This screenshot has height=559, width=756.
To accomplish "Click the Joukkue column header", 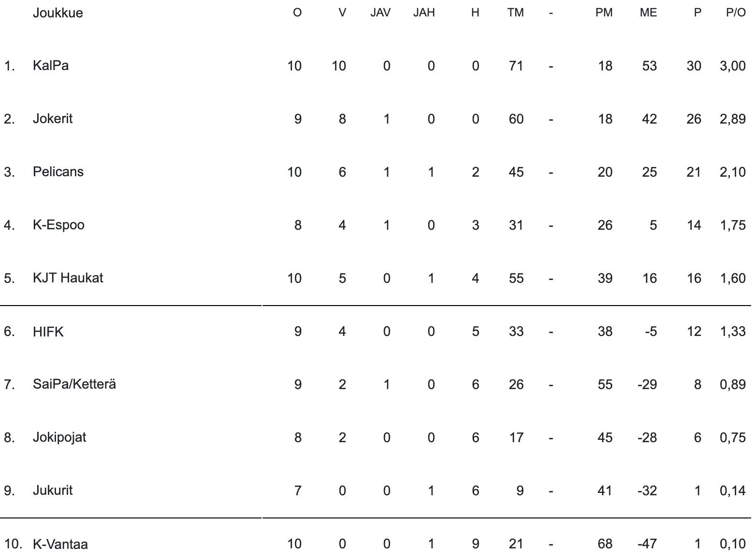I will click(x=58, y=13).
